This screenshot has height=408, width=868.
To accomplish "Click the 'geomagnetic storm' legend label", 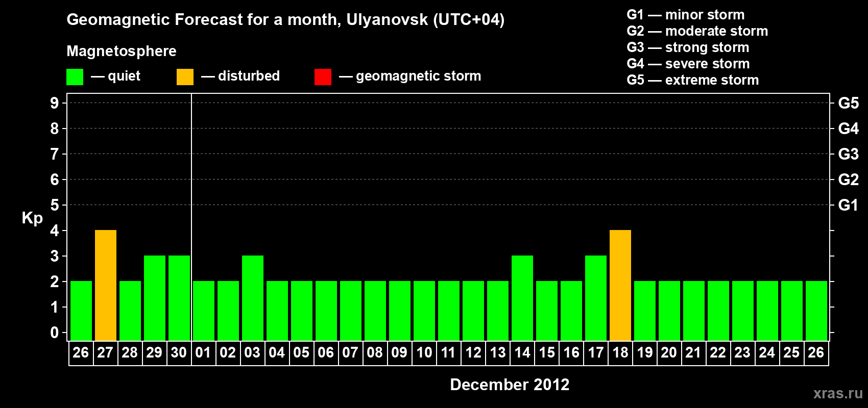I will 418,76.
